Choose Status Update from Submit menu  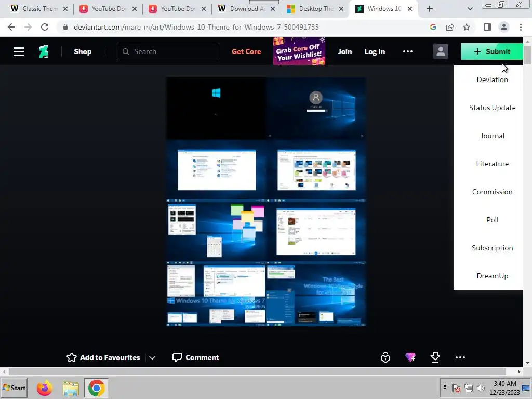(492, 108)
